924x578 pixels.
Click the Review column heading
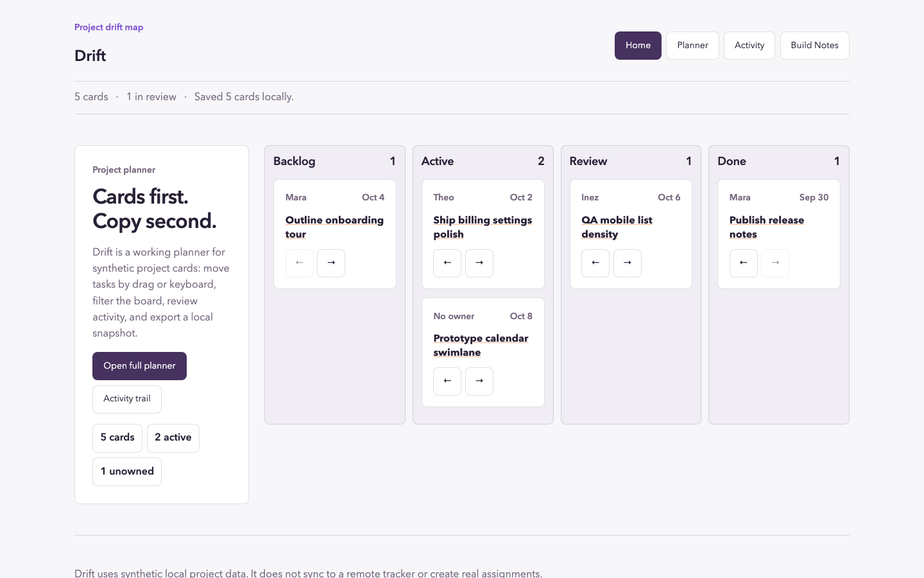[588, 161]
